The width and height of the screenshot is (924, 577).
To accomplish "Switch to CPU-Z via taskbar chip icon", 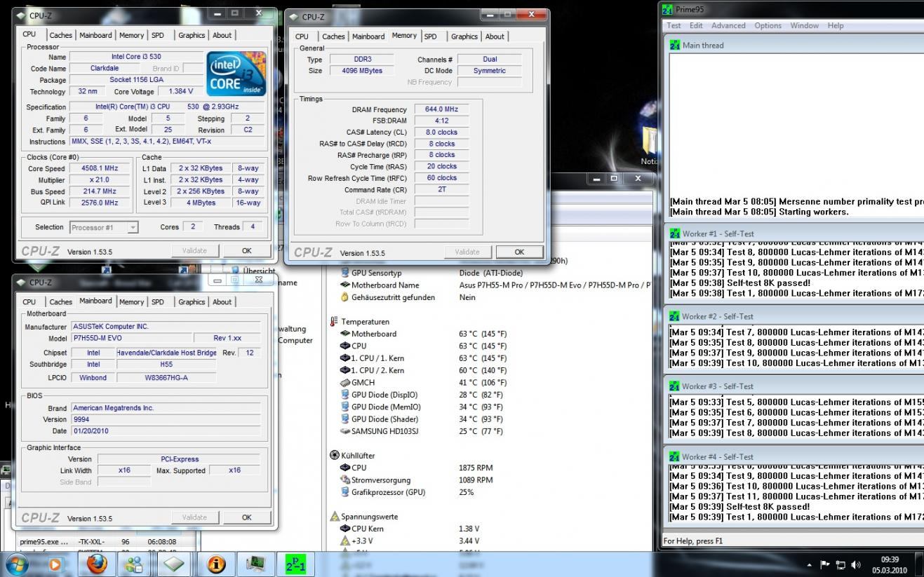I will (x=174, y=564).
